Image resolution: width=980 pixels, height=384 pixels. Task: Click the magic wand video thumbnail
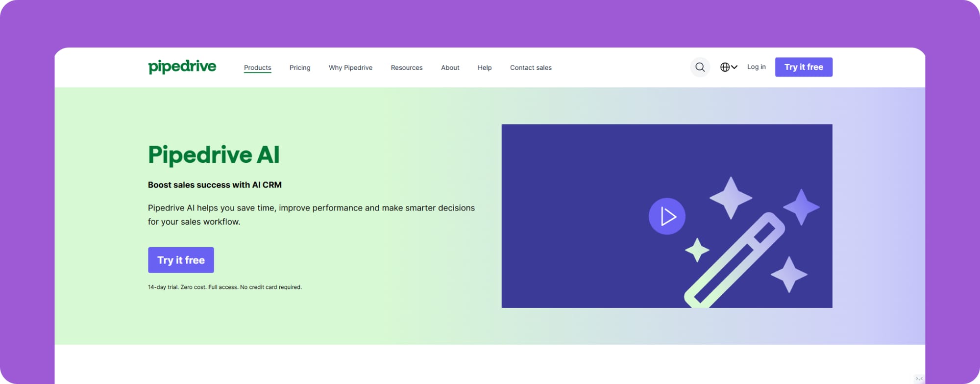(x=667, y=216)
